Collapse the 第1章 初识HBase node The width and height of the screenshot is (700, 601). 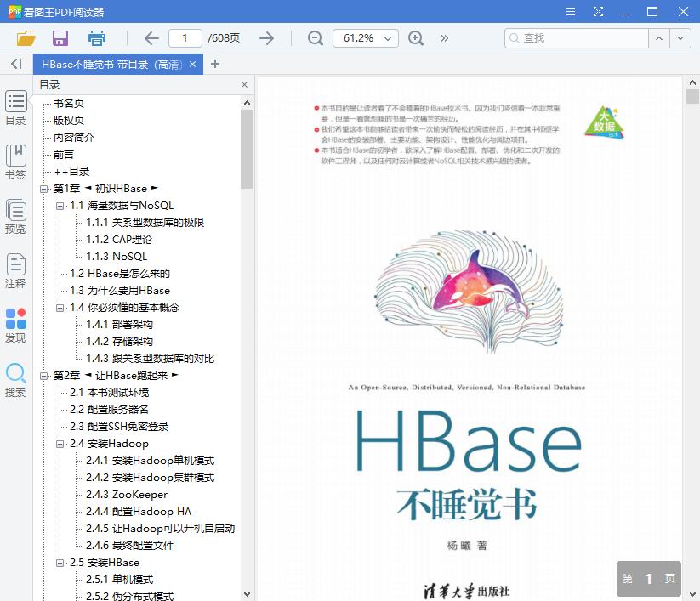pyautogui.click(x=43, y=189)
